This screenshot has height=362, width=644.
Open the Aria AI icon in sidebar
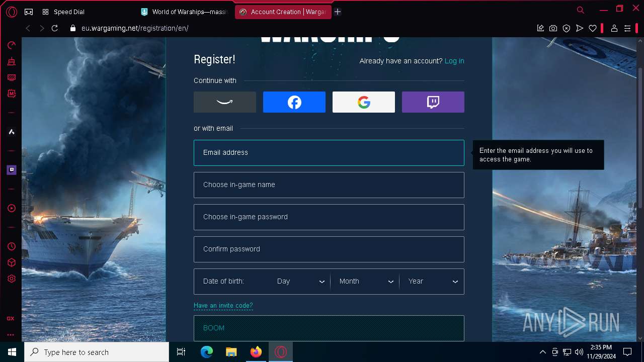point(11,132)
